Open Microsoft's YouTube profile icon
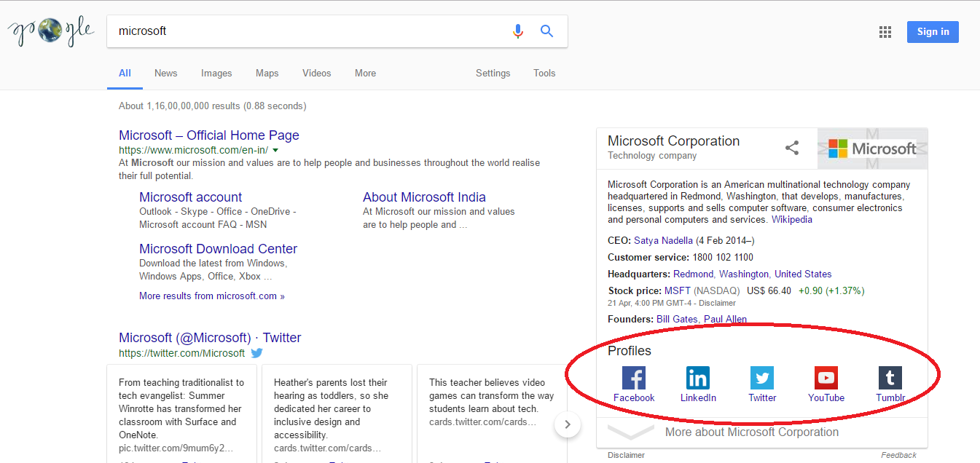The height and width of the screenshot is (463, 980). (826, 378)
